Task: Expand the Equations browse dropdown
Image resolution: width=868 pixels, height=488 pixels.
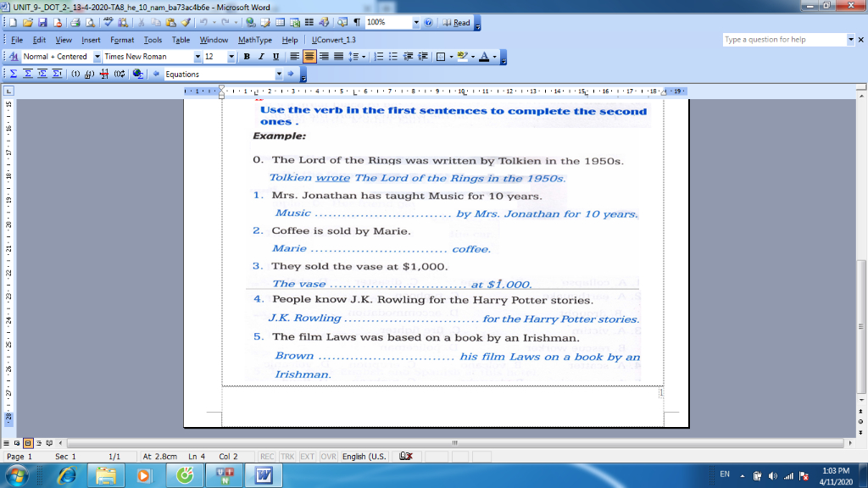Action: click(x=279, y=74)
